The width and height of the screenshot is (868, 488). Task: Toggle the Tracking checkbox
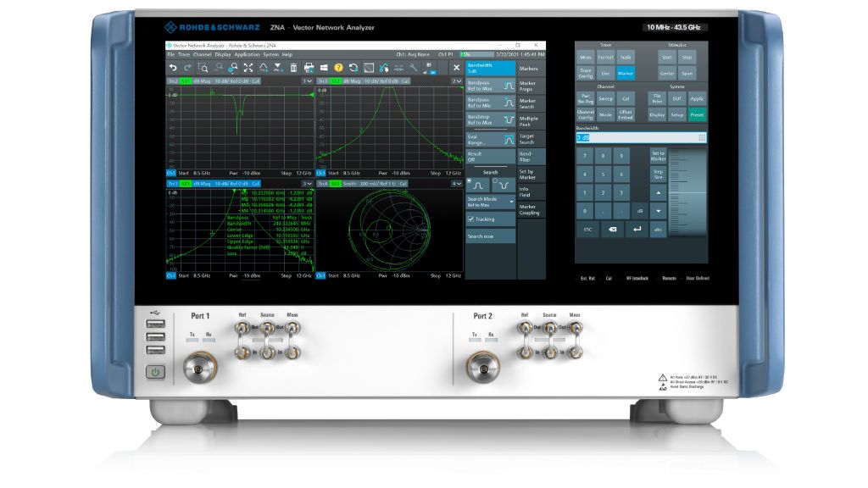tap(471, 219)
